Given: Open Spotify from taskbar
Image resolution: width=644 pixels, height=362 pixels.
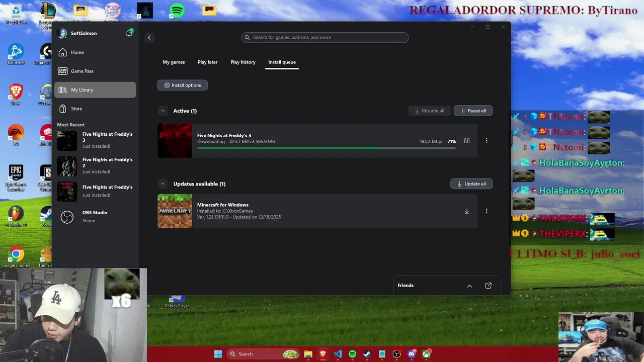Looking at the screenshot, I should tap(352, 354).
